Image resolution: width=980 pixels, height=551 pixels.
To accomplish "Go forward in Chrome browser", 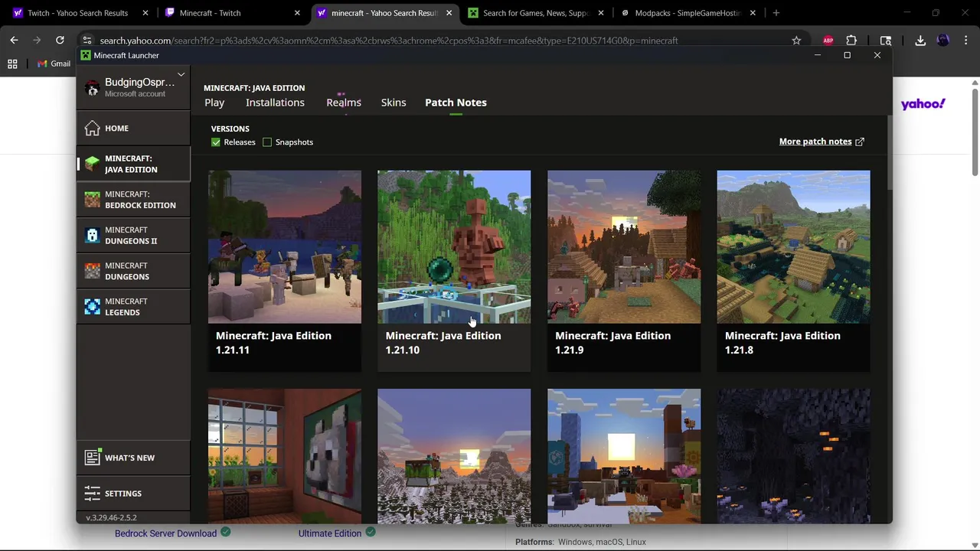I will [x=37, y=41].
